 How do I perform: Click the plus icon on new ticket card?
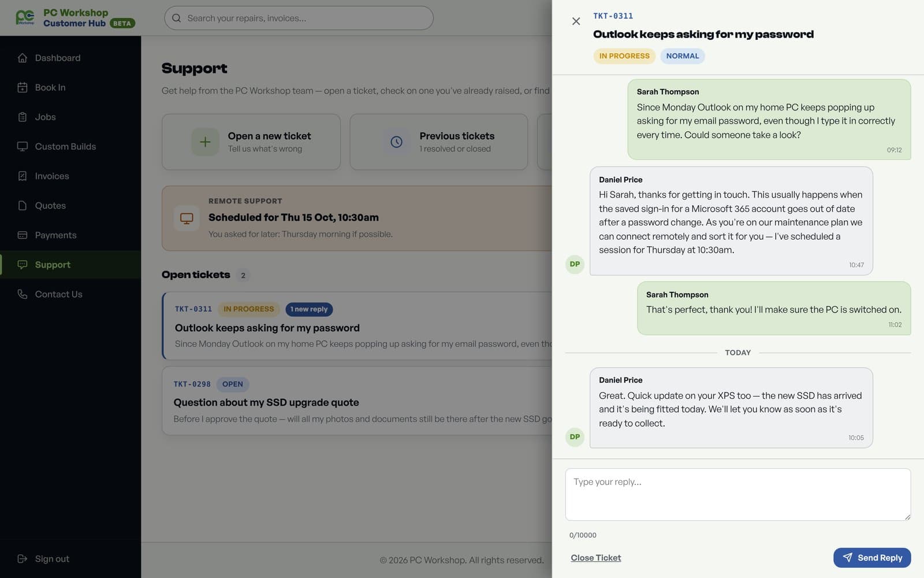(205, 142)
